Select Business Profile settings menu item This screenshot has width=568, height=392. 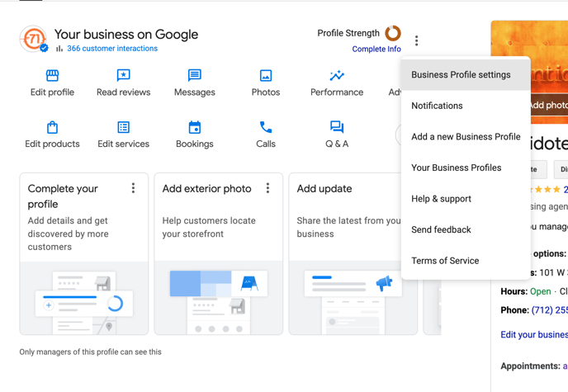(x=461, y=75)
